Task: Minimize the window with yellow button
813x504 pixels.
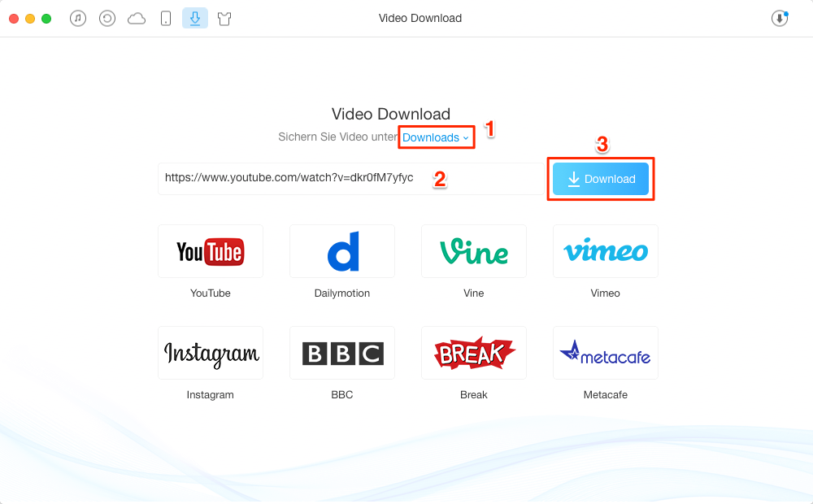Action: tap(30, 19)
